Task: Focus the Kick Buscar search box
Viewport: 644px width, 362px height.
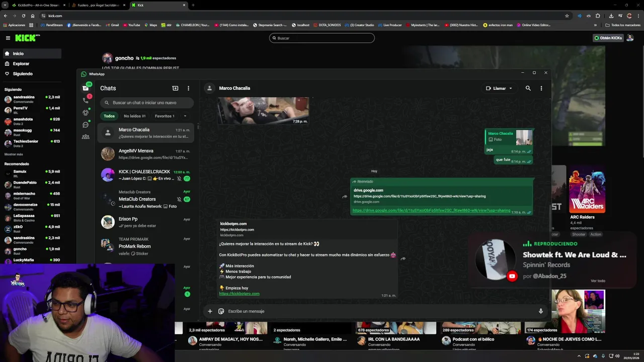Action: pos(322,38)
